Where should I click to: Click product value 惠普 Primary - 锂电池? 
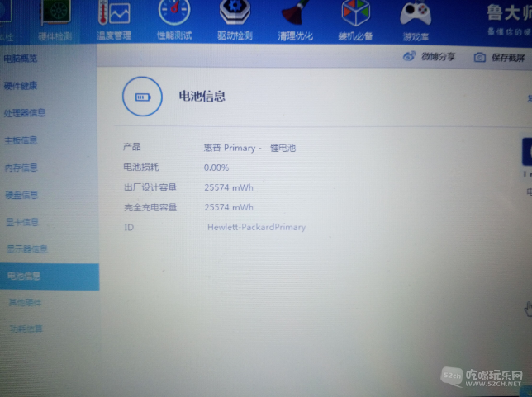(x=249, y=148)
